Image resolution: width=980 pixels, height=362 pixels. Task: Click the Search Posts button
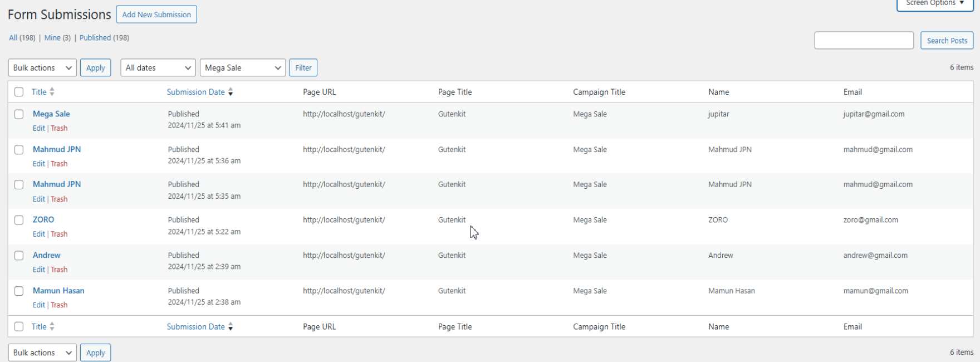tap(947, 41)
